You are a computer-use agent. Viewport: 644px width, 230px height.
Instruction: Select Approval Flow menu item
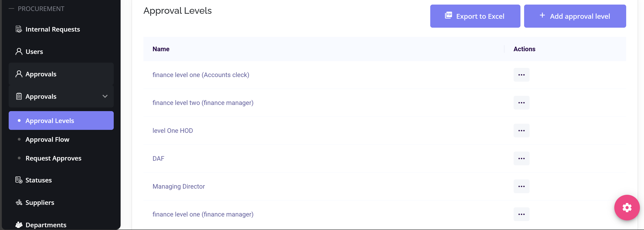pyautogui.click(x=47, y=139)
